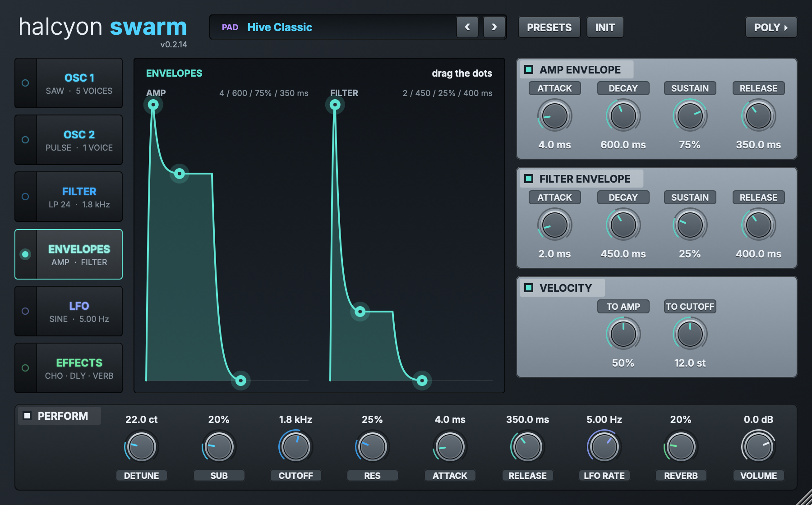Toggle the Perform section checkbox
The height and width of the screenshot is (505, 812).
point(27,416)
